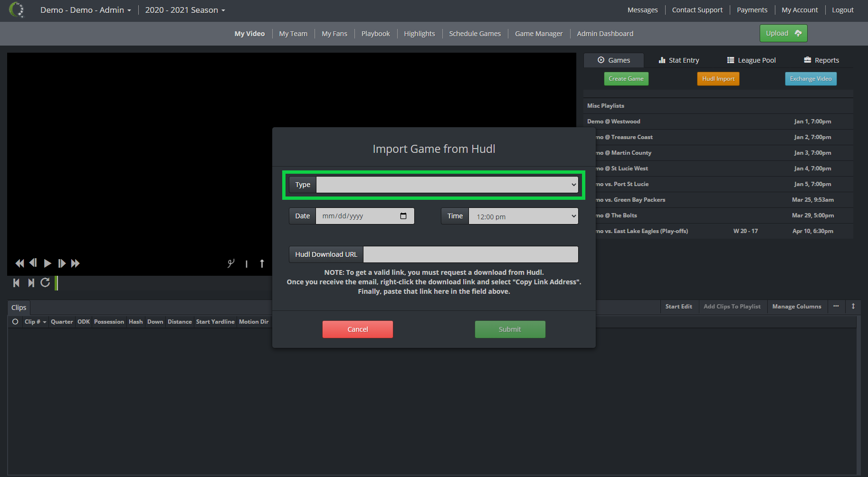Click Logout
Screen dimensions: 868x477
click(x=843, y=10)
